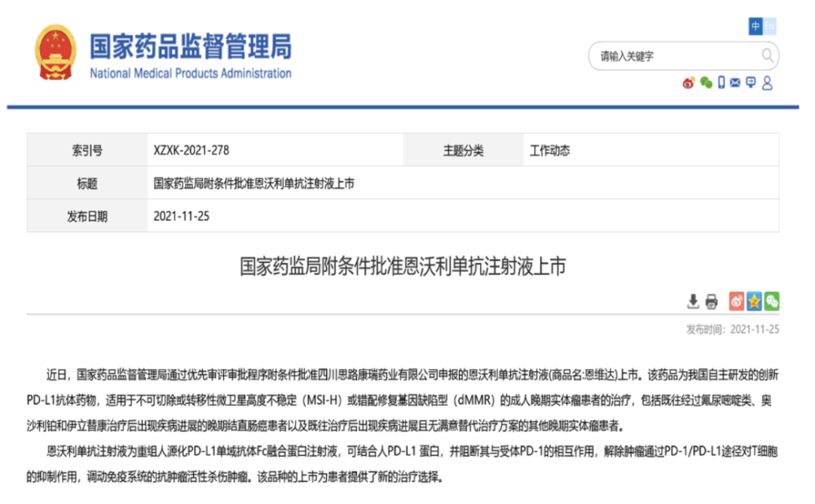Switch language to En (English)
The image size is (815, 504).
point(769,26)
